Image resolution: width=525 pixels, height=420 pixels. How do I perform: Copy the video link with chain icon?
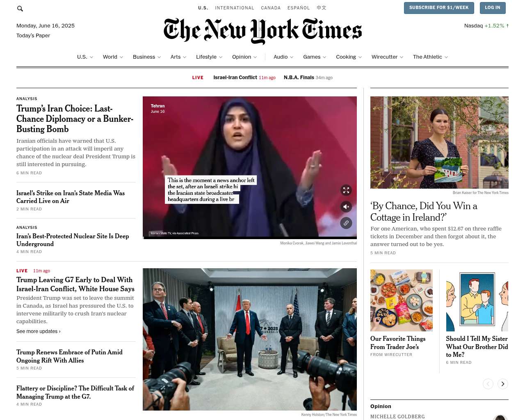[346, 223]
